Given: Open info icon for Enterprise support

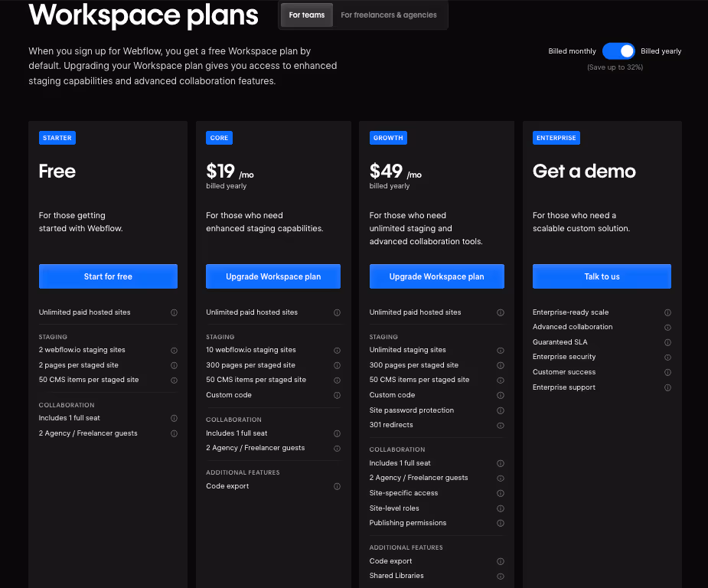Looking at the screenshot, I should click(667, 387).
